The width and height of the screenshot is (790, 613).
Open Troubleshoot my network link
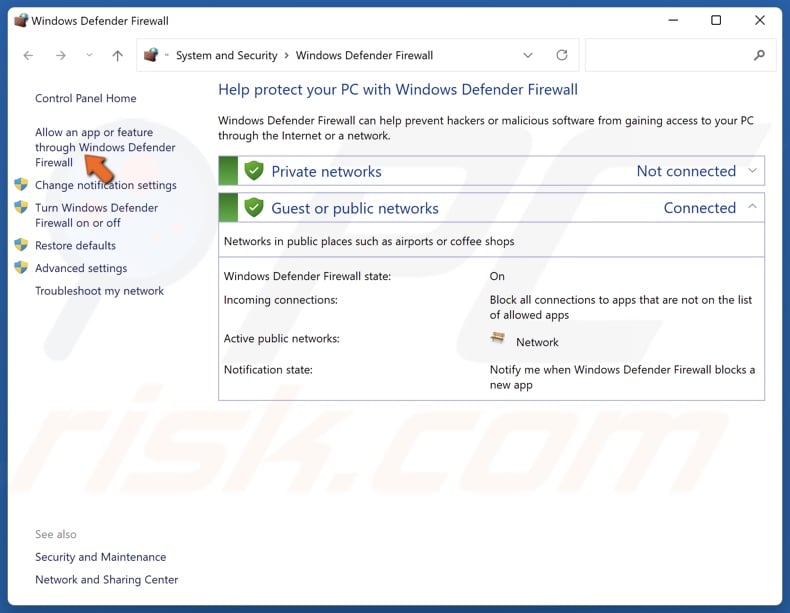(99, 291)
